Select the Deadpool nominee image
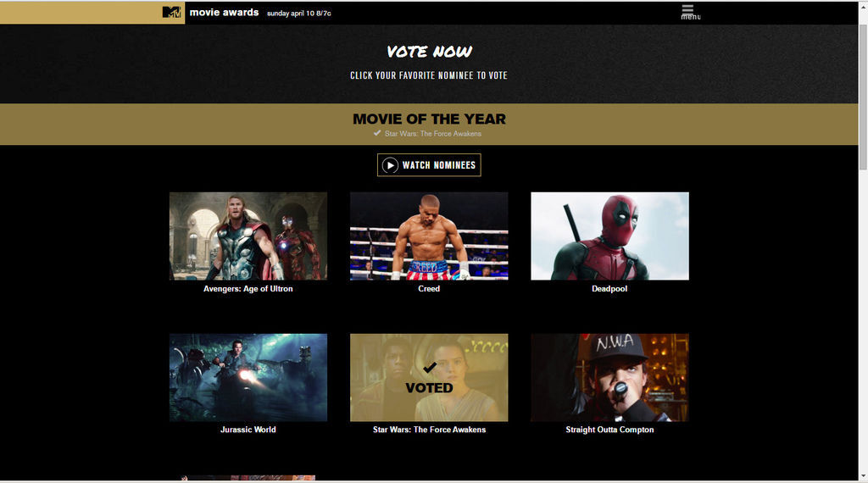 609,236
